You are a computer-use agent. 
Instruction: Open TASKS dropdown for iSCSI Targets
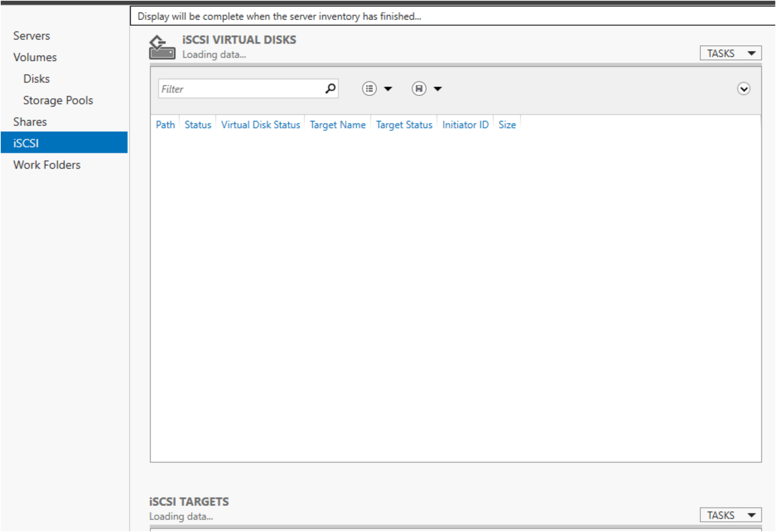pyautogui.click(x=730, y=515)
